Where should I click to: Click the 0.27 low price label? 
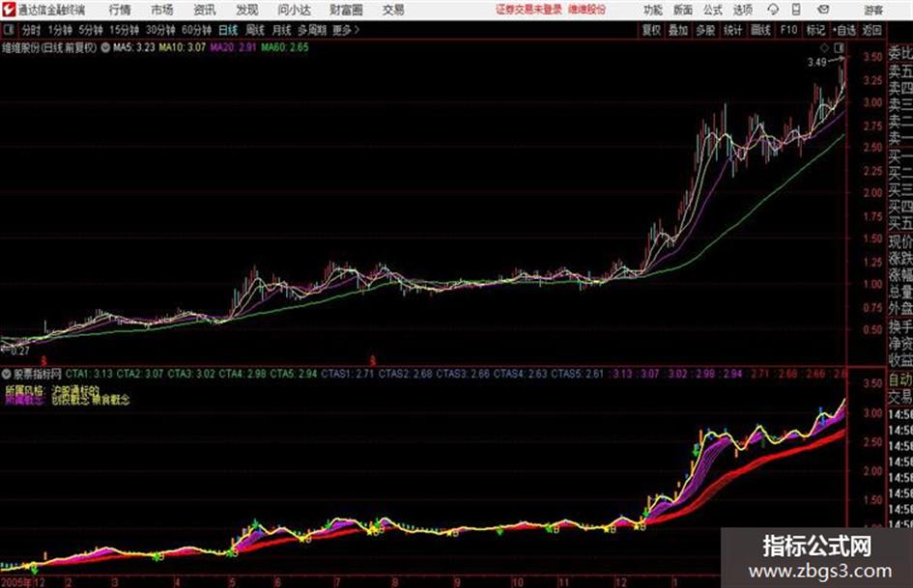click(19, 350)
